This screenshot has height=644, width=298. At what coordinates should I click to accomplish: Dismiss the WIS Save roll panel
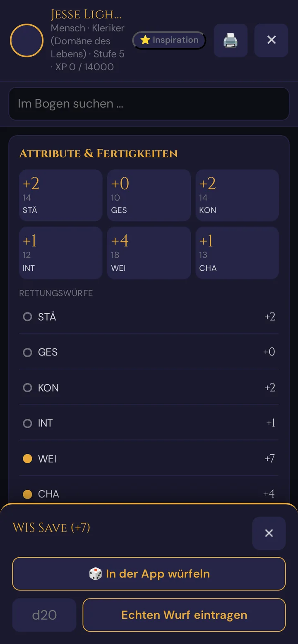click(x=269, y=533)
